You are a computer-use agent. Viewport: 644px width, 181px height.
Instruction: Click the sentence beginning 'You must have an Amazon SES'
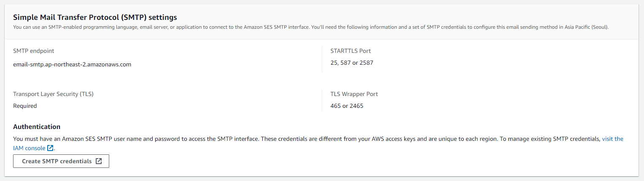coord(135,139)
